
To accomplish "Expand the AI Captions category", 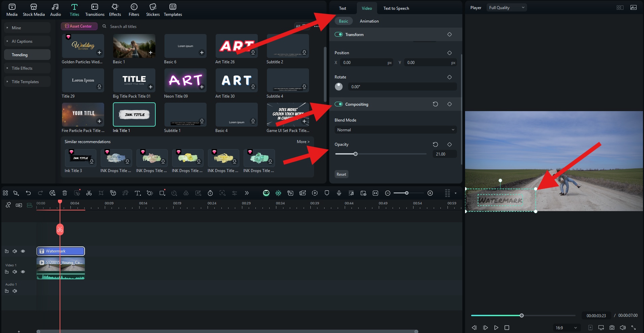I will point(27,41).
